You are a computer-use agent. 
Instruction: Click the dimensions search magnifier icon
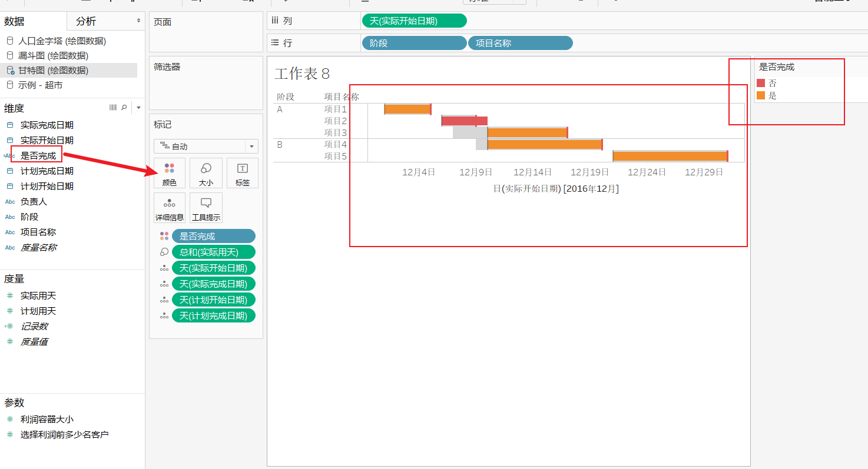[x=124, y=108]
